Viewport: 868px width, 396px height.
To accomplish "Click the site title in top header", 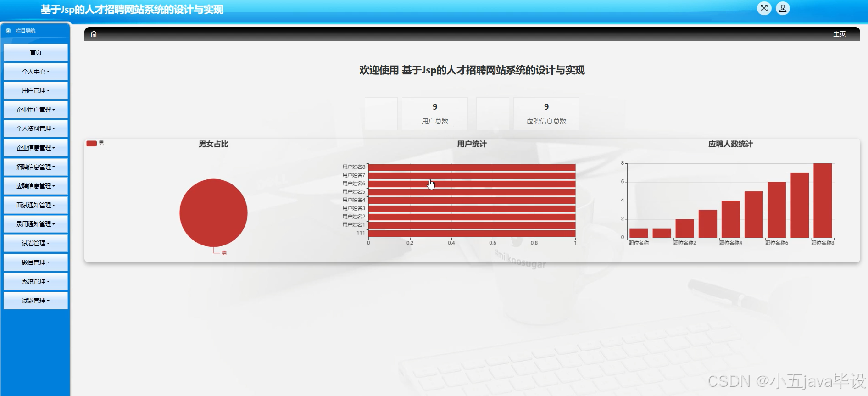I will click(132, 10).
